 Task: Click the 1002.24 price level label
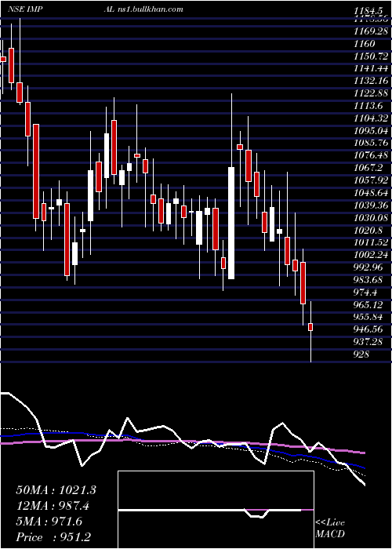coord(371,255)
